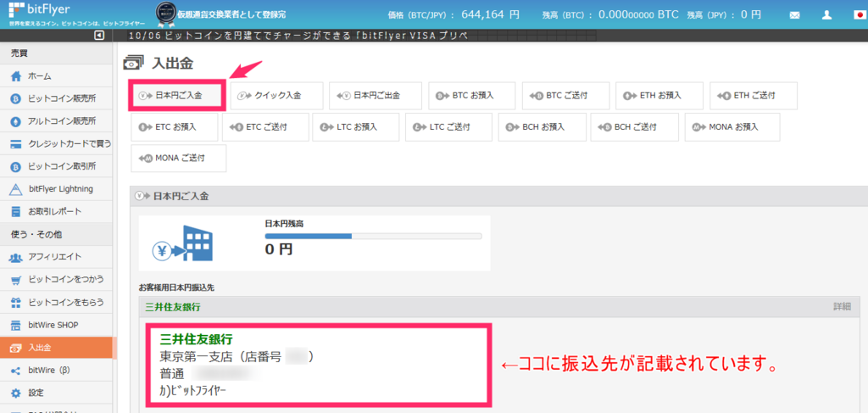Screen dimensions: 868x413
Task: Click the BTC balance 0.00000000 BTC
Action: click(638, 14)
